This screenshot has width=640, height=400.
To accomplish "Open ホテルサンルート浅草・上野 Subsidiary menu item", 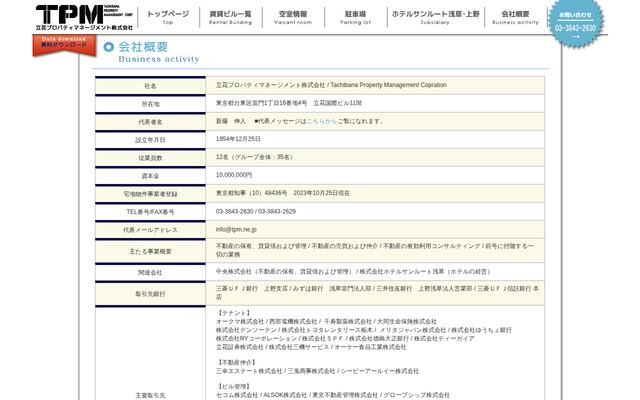I will pyautogui.click(x=436, y=17).
